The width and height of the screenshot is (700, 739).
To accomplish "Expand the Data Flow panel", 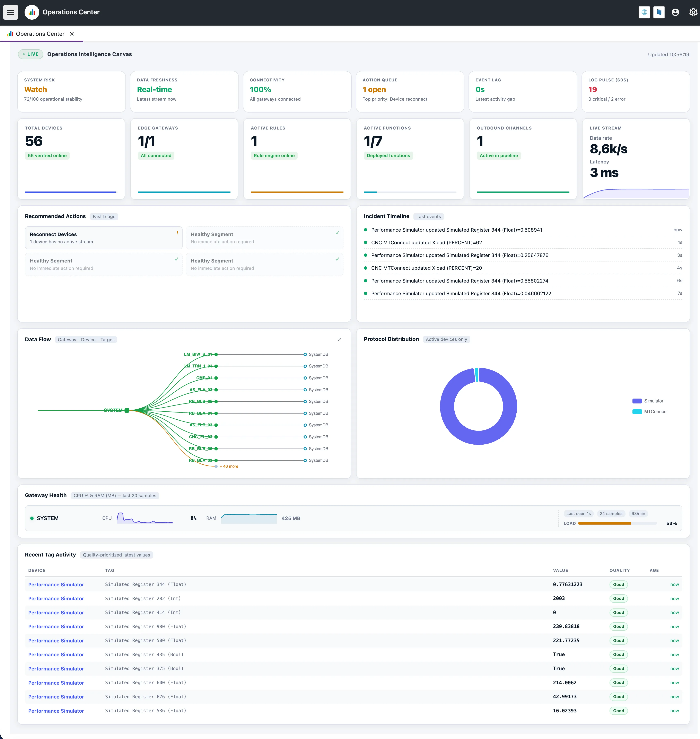I will [x=339, y=339].
